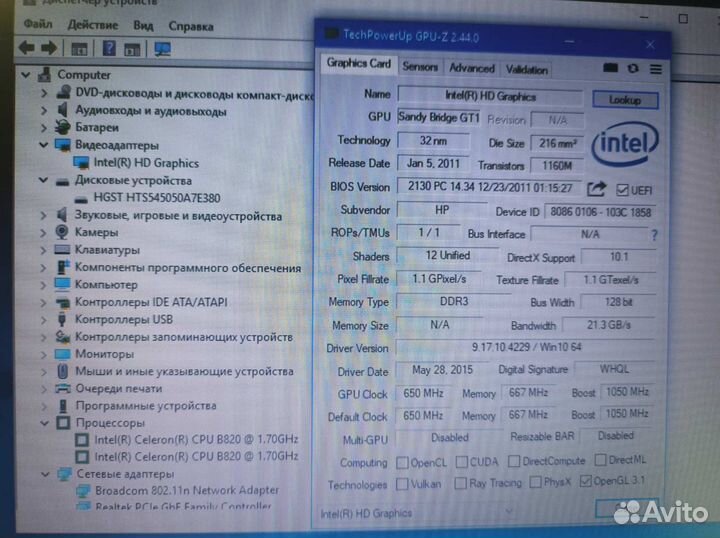The width and height of the screenshot is (720, 538).
Task: Expand the Батареи tree node
Action: (x=44, y=127)
